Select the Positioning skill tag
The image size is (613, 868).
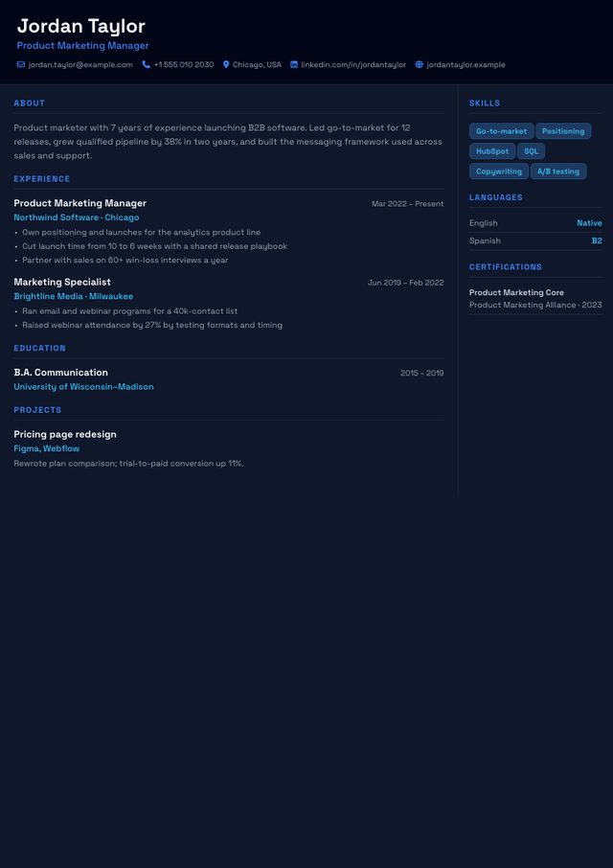tap(563, 131)
